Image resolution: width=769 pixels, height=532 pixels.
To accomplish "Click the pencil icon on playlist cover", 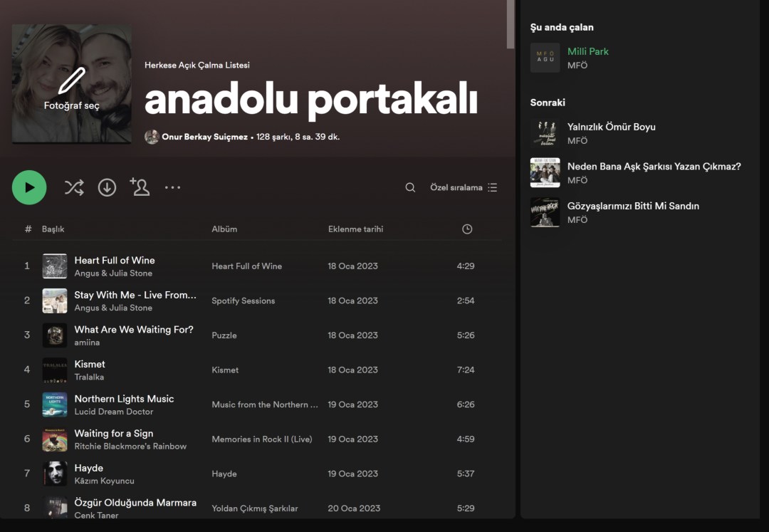I will coord(71,80).
